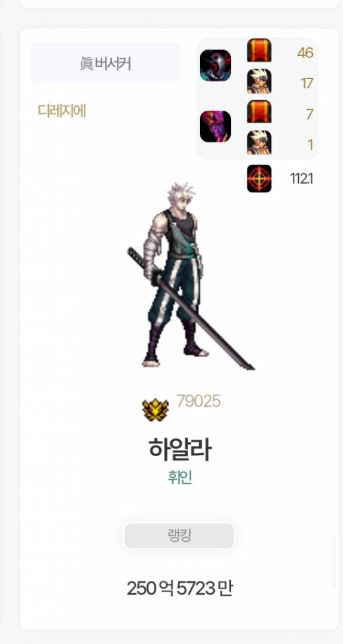343x644 pixels.
Task: Click the red crosshair icon beside 112.1
Action: click(259, 179)
